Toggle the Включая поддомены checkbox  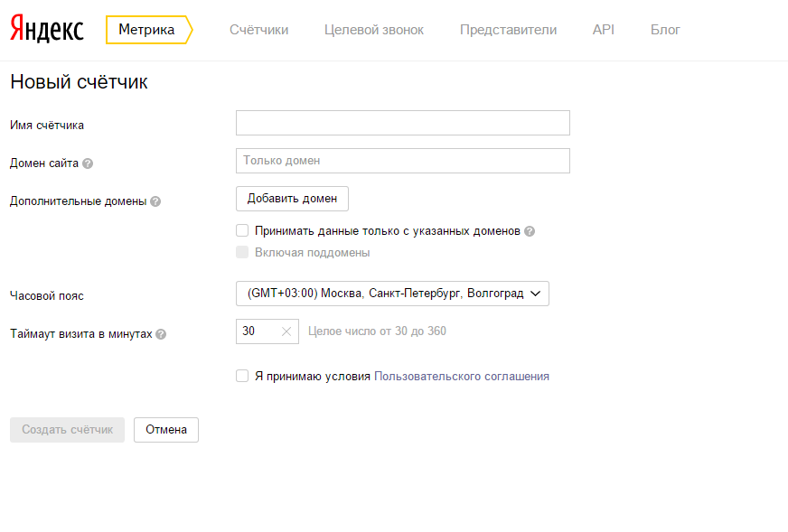click(242, 252)
